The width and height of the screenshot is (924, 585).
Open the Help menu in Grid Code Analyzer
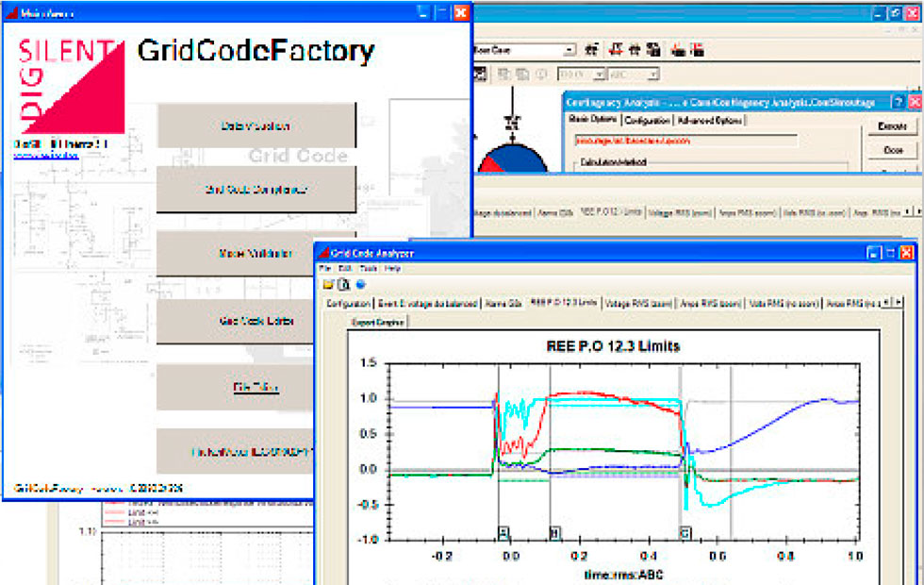pyautogui.click(x=392, y=268)
